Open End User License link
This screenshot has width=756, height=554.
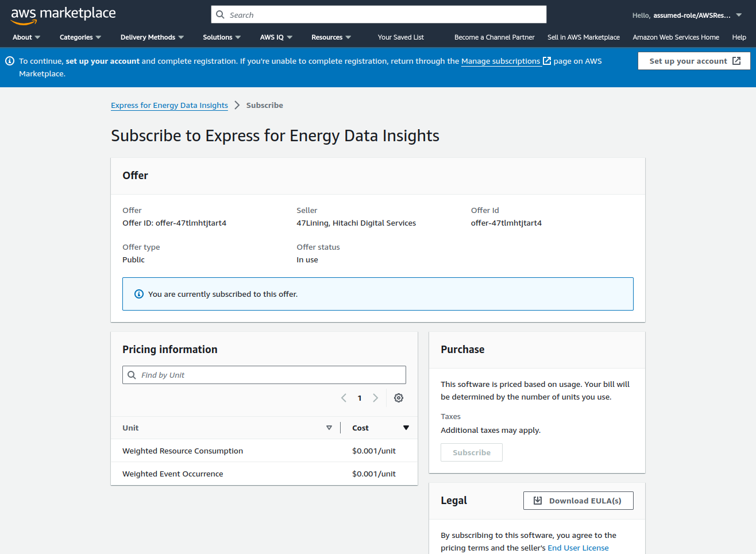578,548
